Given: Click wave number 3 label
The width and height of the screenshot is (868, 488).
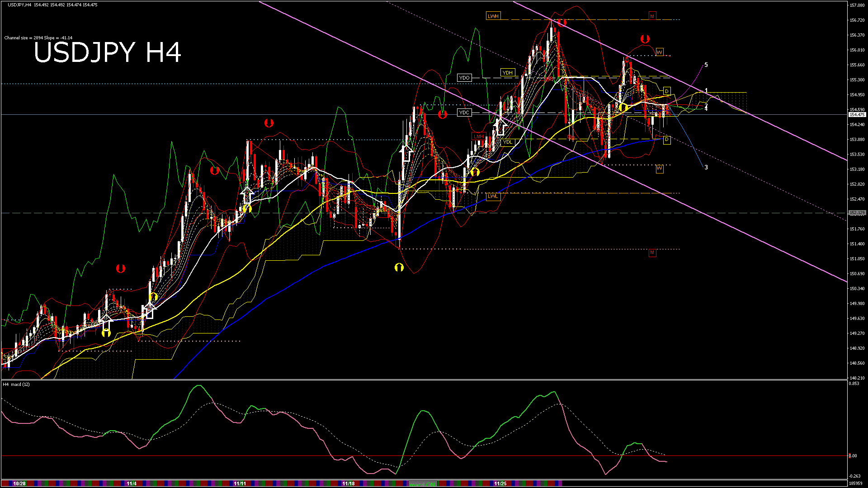Looking at the screenshot, I should click(x=706, y=168).
